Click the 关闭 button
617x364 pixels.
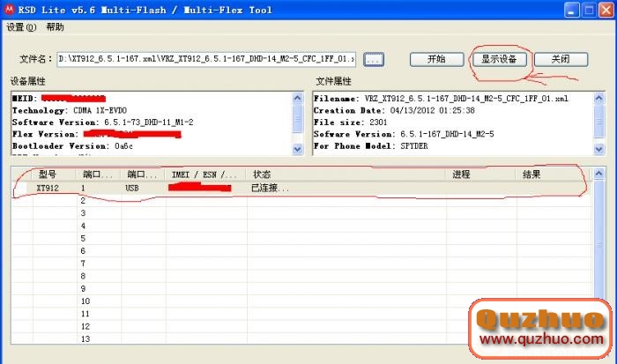(x=561, y=59)
